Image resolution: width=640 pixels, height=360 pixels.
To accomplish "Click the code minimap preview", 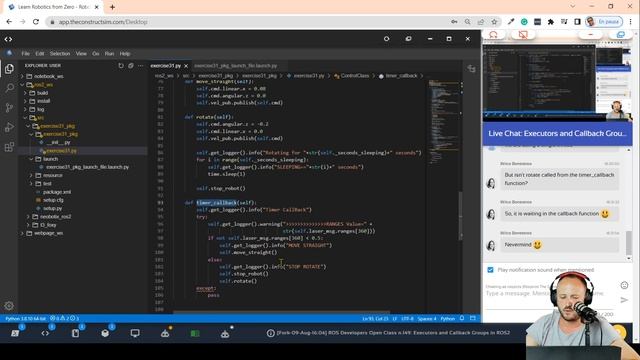I will (444, 122).
